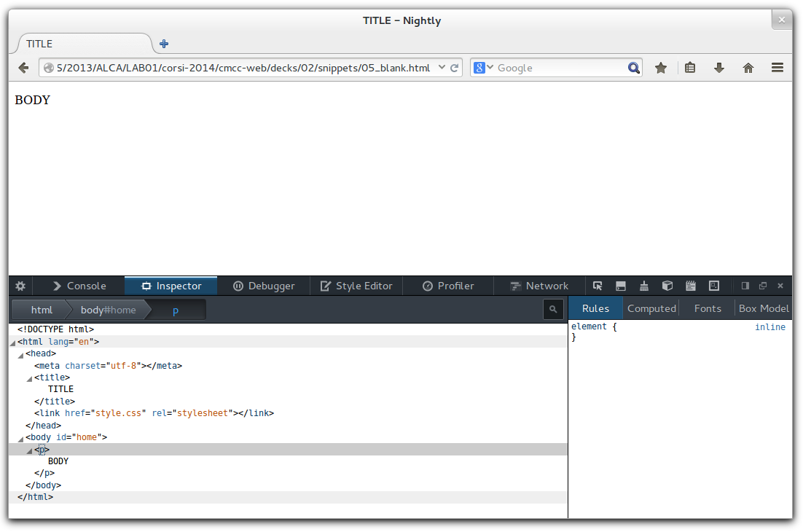
Task: Activate the pick-an-element-from-page tool
Action: 598,286
